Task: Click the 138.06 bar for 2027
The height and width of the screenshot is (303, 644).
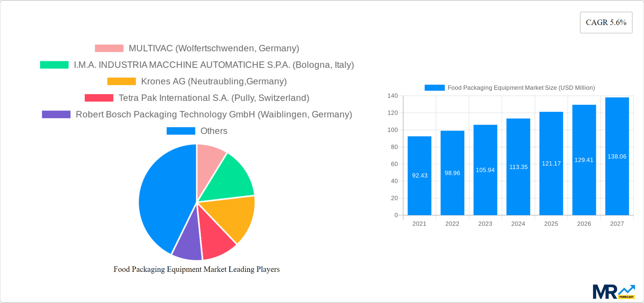Action: tap(617, 158)
